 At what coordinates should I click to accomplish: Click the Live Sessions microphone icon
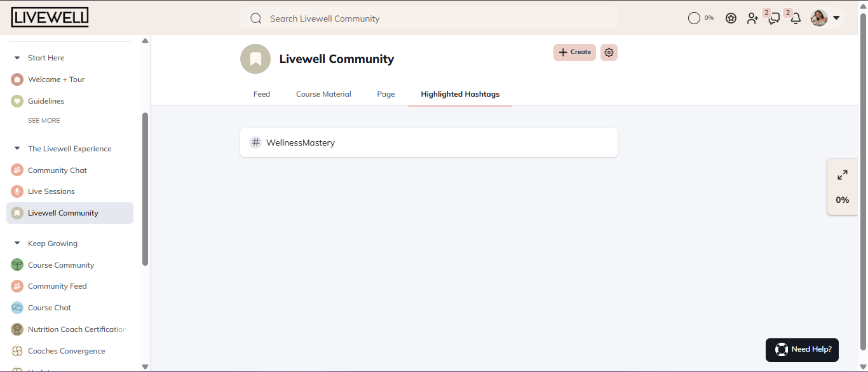17,191
